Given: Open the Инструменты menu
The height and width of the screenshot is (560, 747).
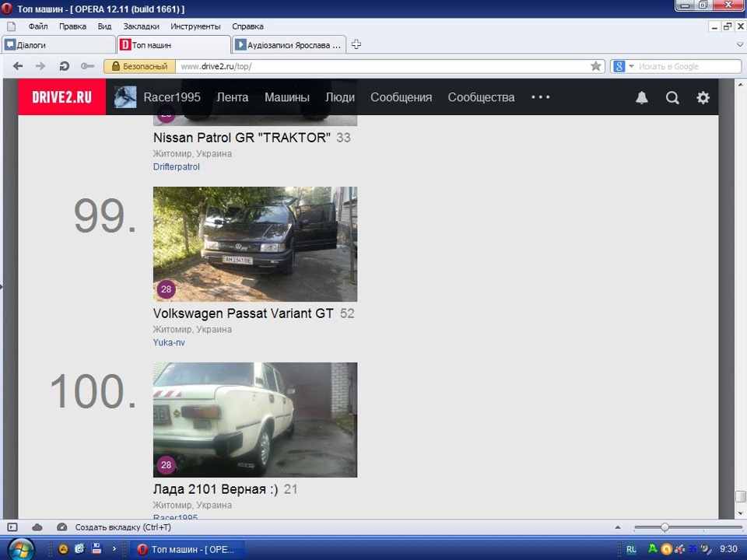Looking at the screenshot, I should [195, 26].
